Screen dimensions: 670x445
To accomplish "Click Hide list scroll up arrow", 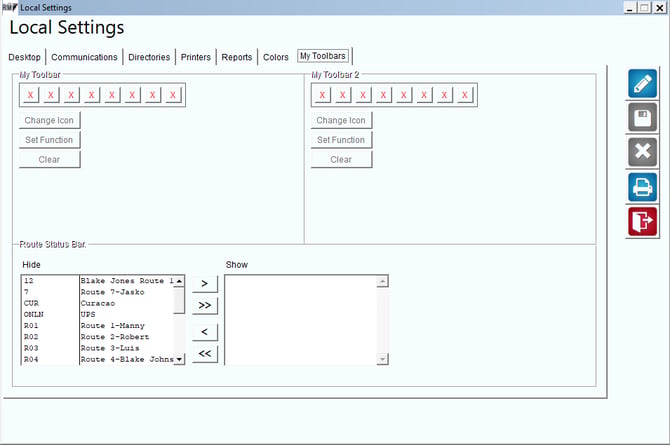I will tap(179, 281).
